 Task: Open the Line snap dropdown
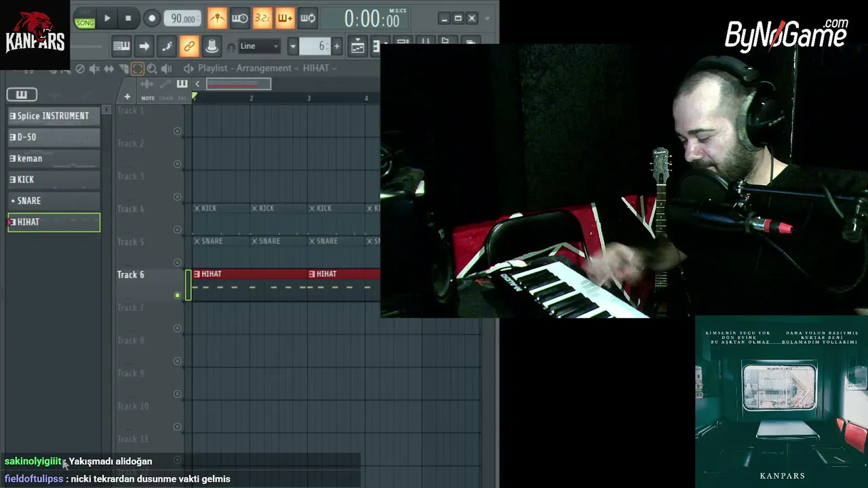[259, 46]
